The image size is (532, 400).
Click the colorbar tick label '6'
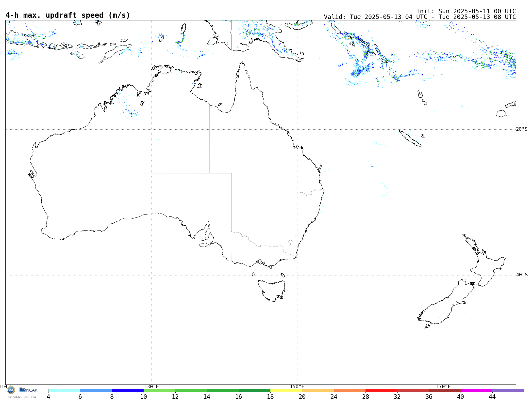coord(80,397)
